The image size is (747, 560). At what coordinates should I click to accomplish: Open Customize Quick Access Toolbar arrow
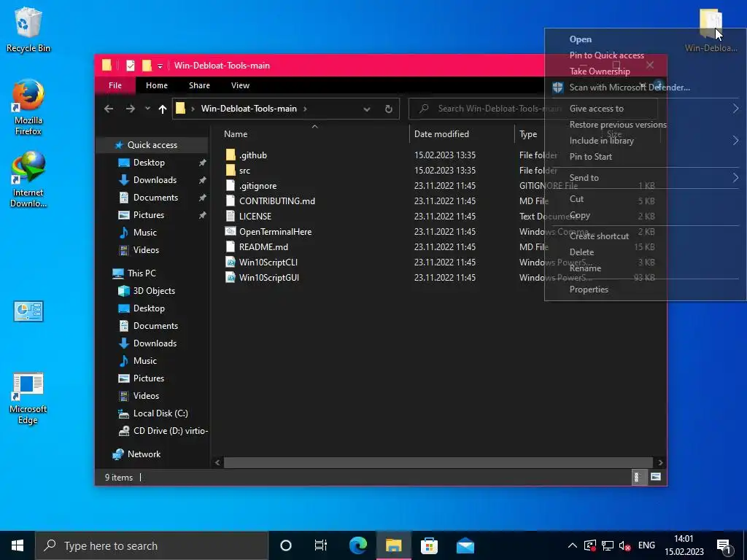(160, 66)
